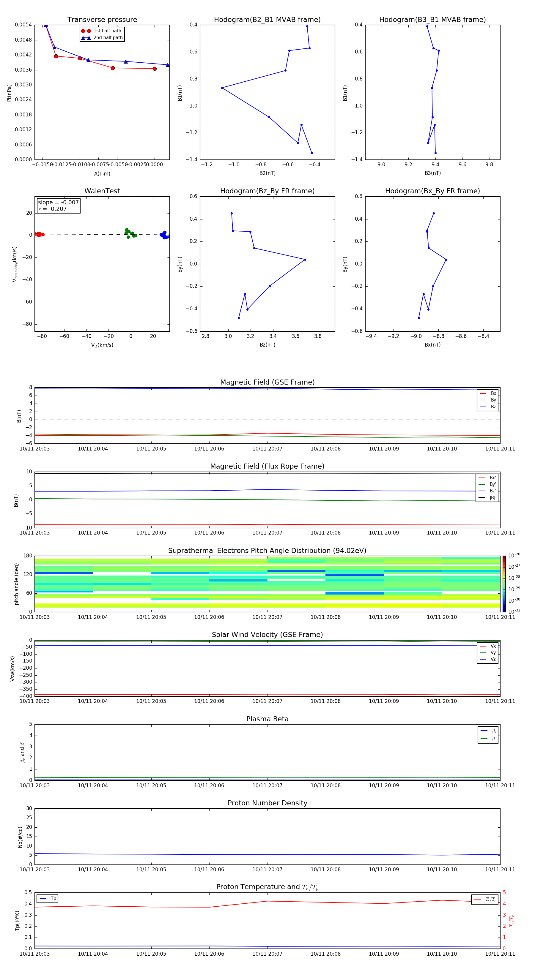The width and height of the screenshot is (535, 980).
Task: Click the "Plasma Beta" plot title
Action: [267, 719]
